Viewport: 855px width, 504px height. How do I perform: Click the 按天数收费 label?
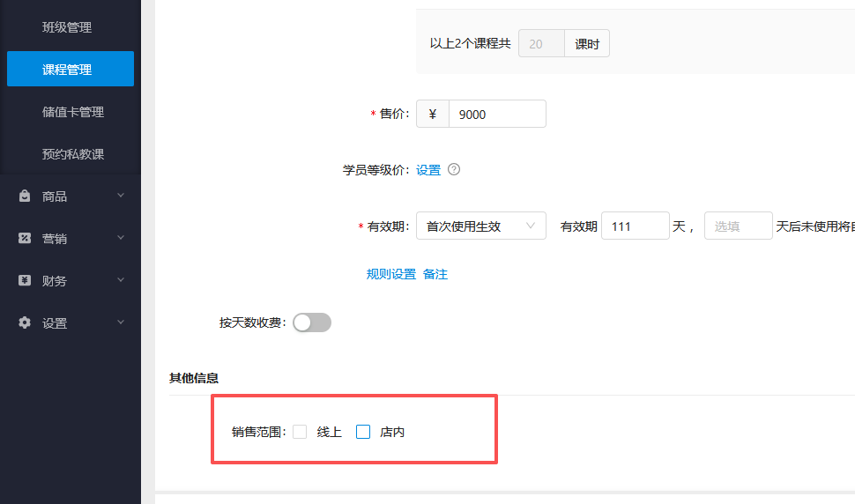(252, 322)
